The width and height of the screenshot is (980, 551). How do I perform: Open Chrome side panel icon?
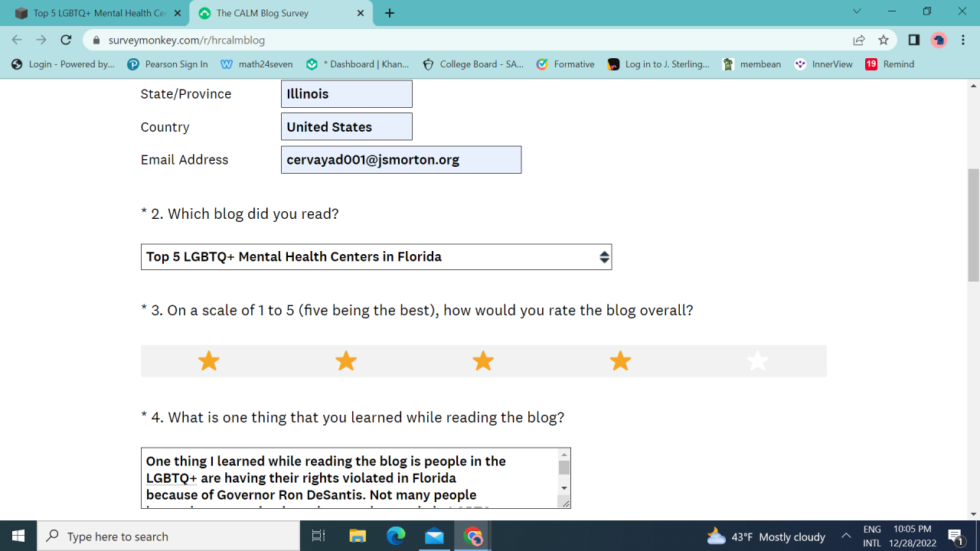tap(913, 40)
